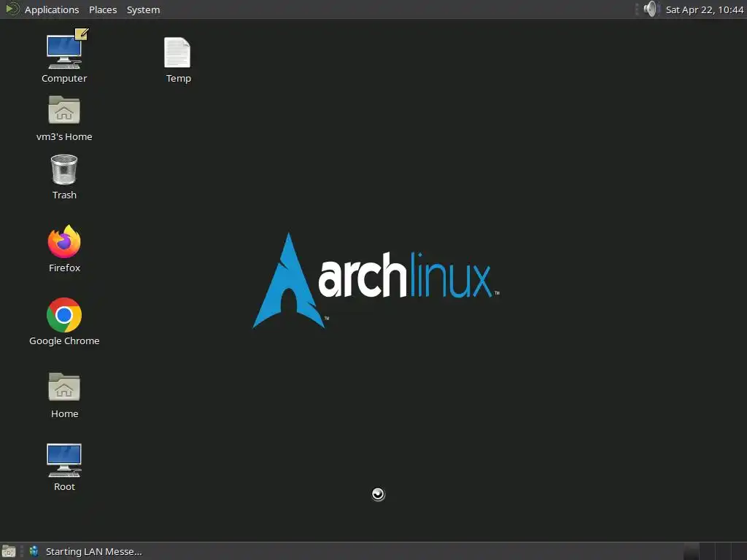Click the MATE logo in the top panel
The width and height of the screenshot is (747, 560).
coord(12,9)
